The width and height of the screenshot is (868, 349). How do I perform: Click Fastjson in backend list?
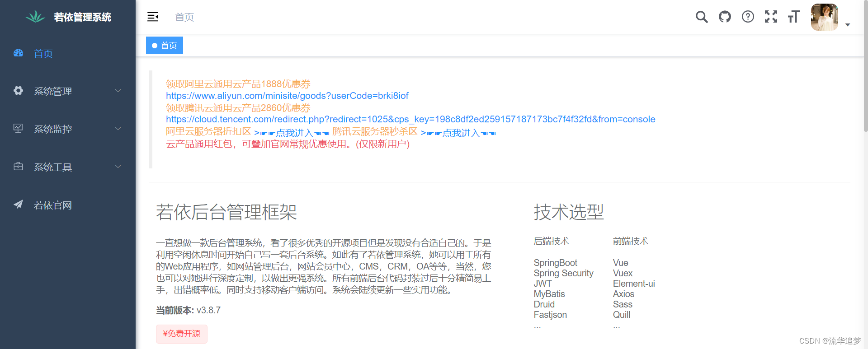click(x=550, y=315)
